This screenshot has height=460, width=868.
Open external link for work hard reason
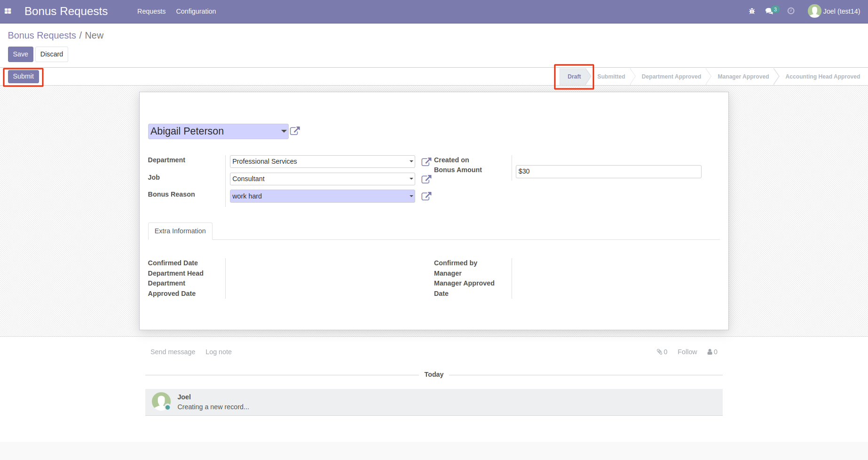point(426,197)
